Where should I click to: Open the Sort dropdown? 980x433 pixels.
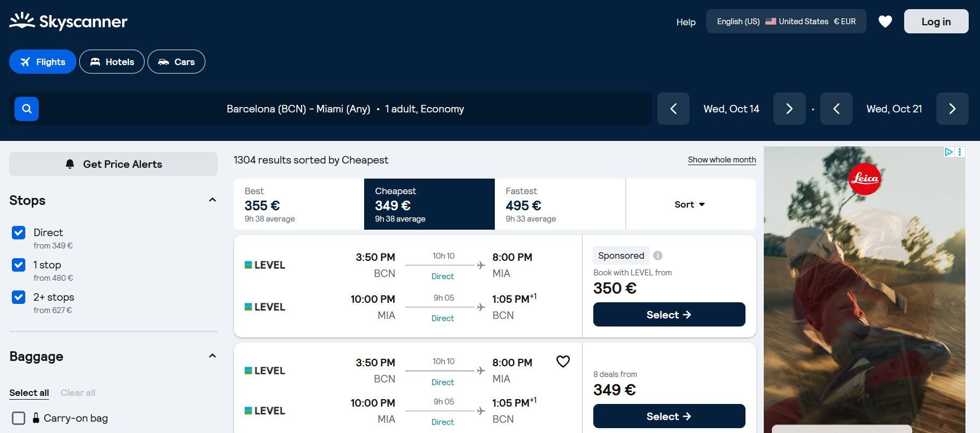[691, 204]
